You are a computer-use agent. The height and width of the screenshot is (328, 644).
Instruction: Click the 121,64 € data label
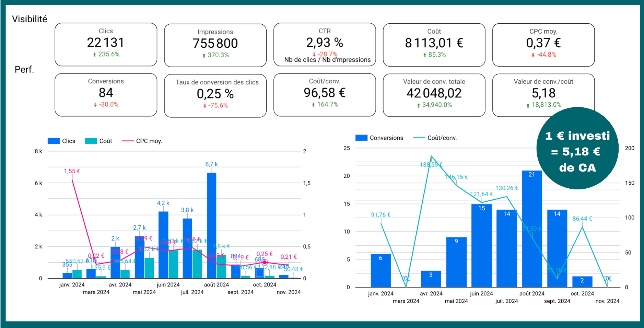pyautogui.click(x=481, y=194)
